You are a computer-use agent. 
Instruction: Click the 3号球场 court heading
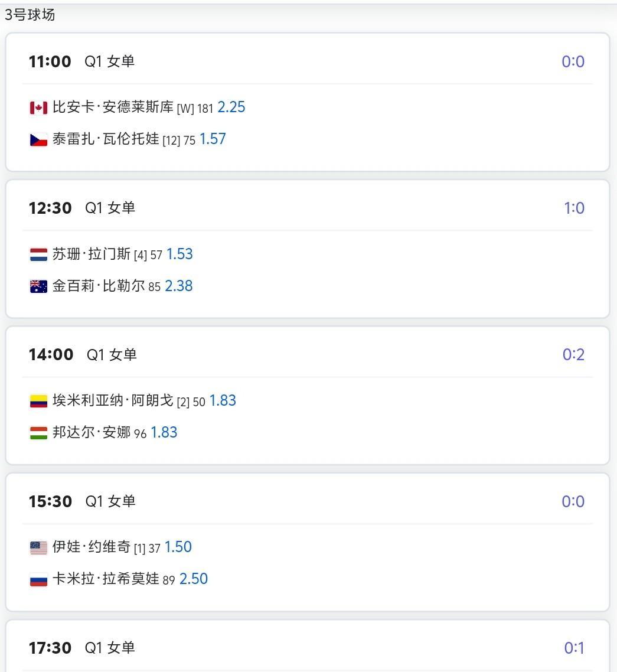point(30,15)
